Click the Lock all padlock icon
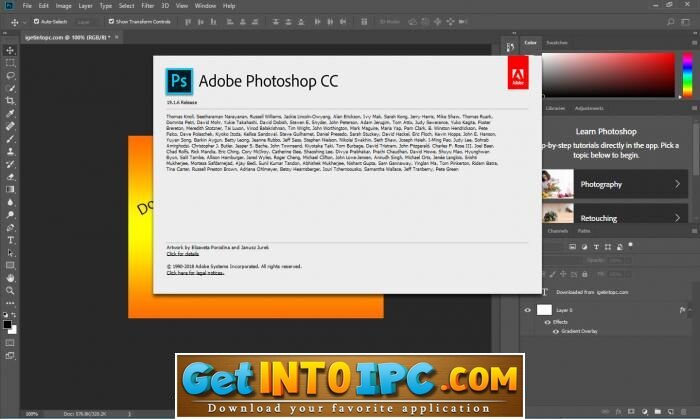This screenshot has height=419, width=700. pos(585,274)
